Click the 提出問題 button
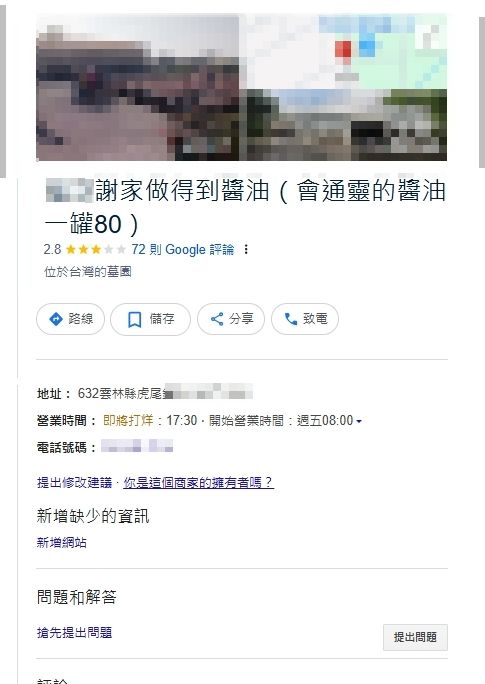Image resolution: width=485 pixels, height=684 pixels. pos(415,637)
